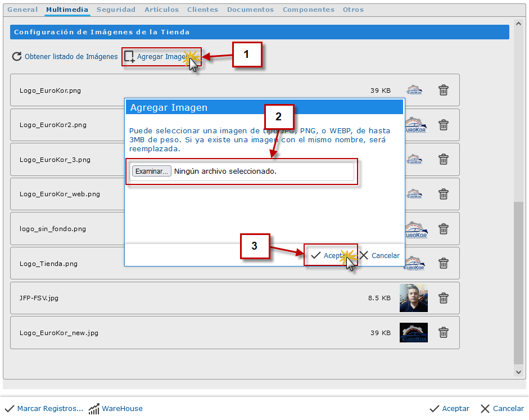This screenshot has height=420, width=529.
Task: Open the Componentes tab
Action: click(x=309, y=10)
